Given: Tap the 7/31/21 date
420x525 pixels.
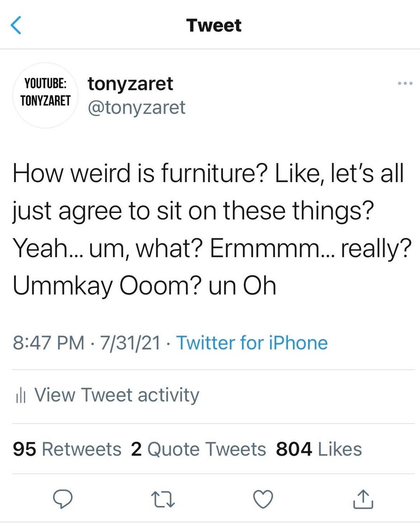Looking at the screenshot, I should tap(130, 343).
